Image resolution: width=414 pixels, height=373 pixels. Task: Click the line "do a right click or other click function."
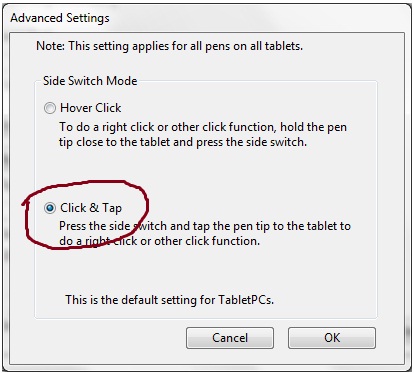pos(159,241)
